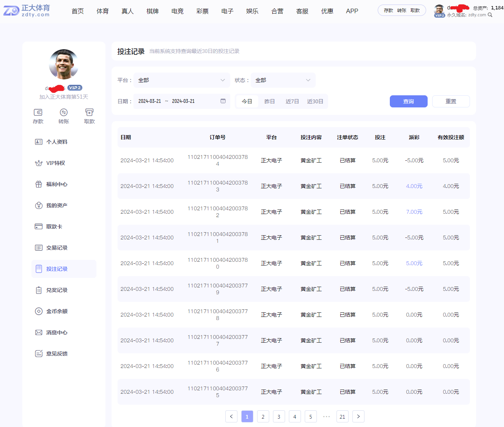Open the APP menu item
504x427 pixels.
coord(352,11)
